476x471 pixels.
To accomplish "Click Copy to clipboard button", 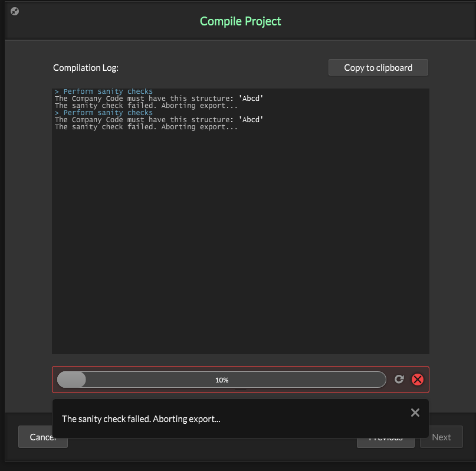I will (378, 67).
